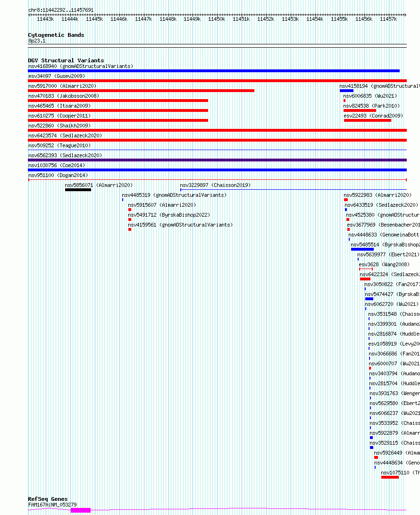420x515 pixels.
Task: Click nsv5856071 (Almarri2020) label
Action: point(99,185)
